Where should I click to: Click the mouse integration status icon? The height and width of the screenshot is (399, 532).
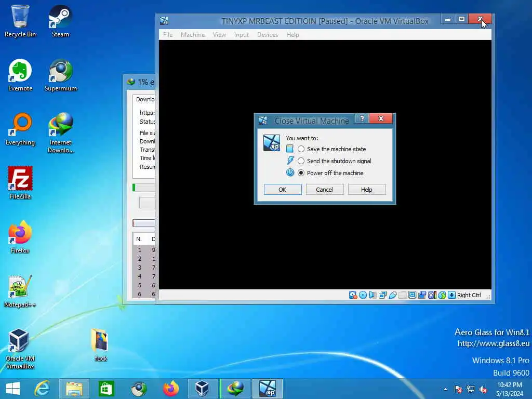click(x=442, y=295)
